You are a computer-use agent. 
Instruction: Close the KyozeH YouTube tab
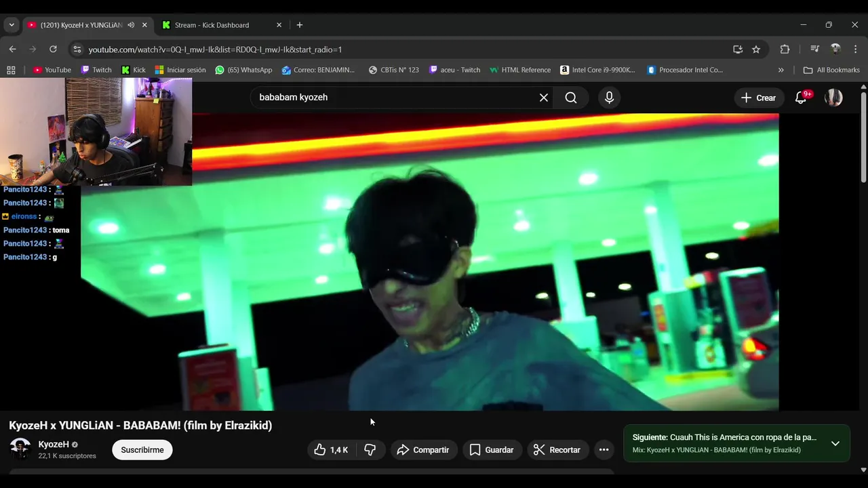click(x=144, y=25)
